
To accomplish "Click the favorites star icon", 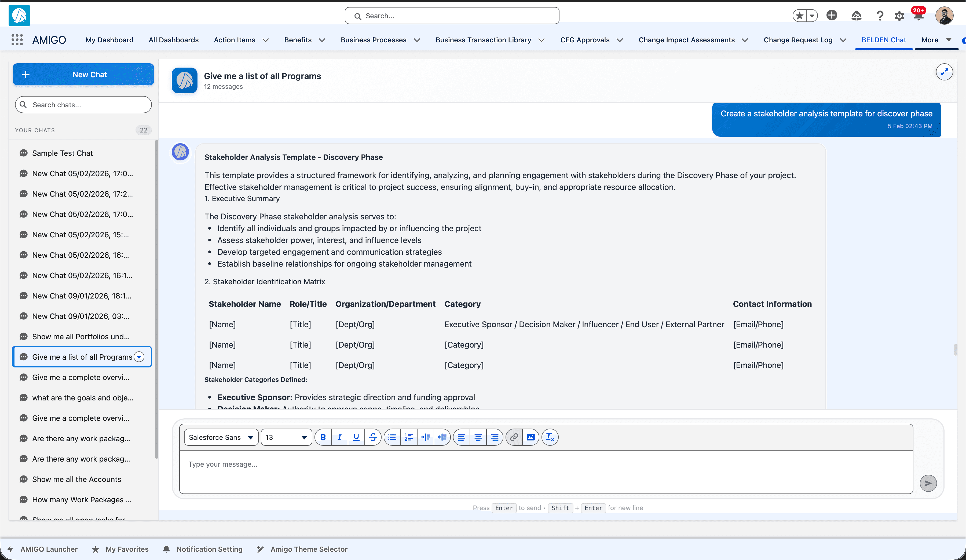I will tap(799, 16).
